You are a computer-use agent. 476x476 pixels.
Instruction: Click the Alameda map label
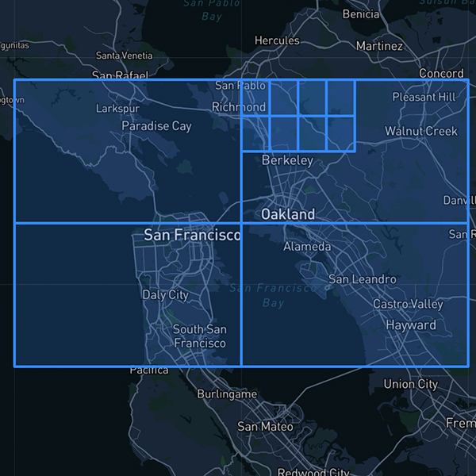(307, 247)
